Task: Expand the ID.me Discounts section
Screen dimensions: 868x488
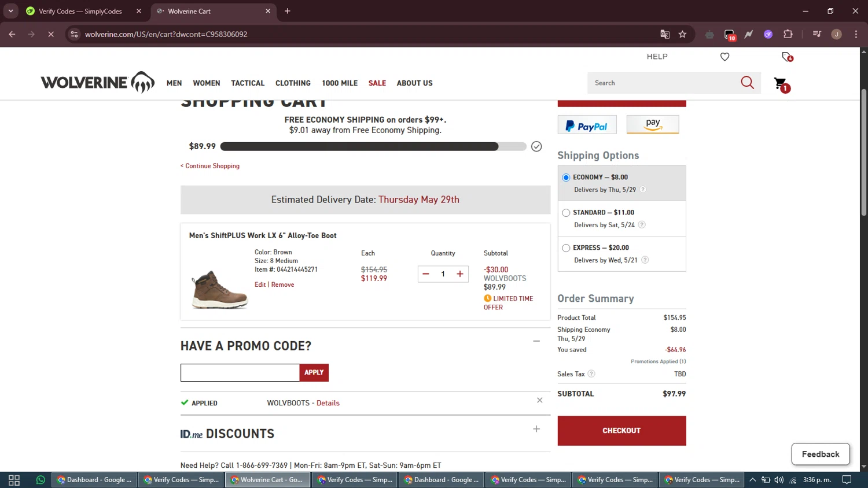Action: pyautogui.click(x=536, y=429)
